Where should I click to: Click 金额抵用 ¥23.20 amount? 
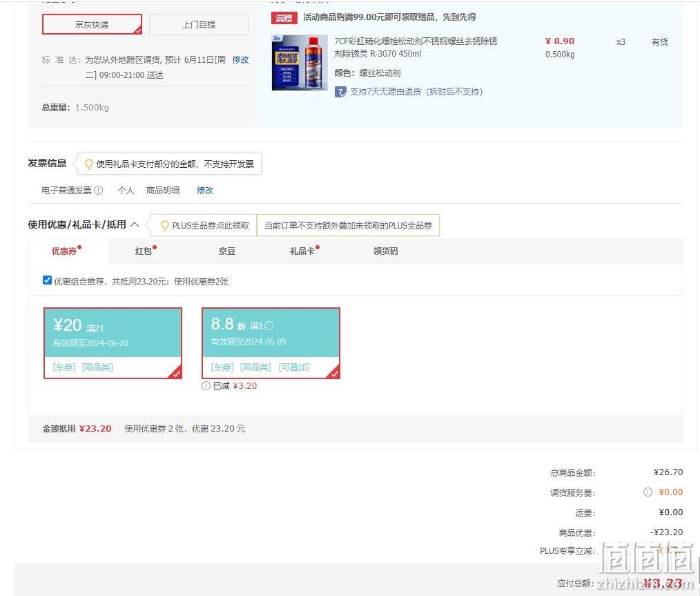tap(95, 429)
